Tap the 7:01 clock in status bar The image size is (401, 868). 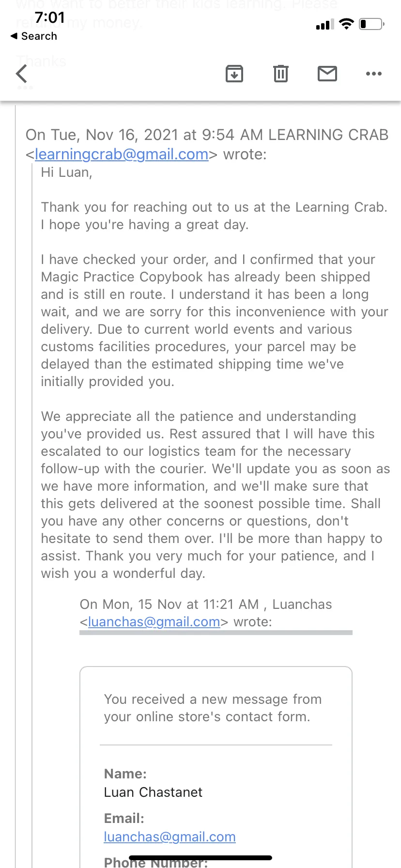point(49,17)
